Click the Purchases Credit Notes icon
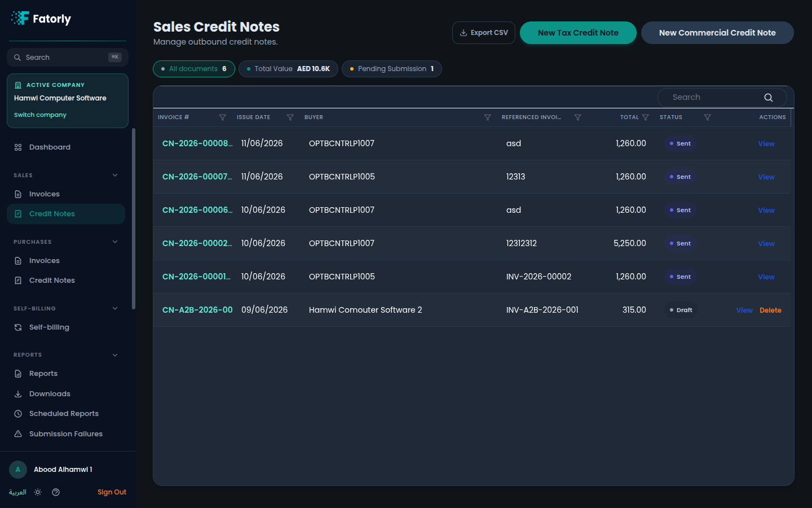The image size is (812, 508). pos(18,281)
